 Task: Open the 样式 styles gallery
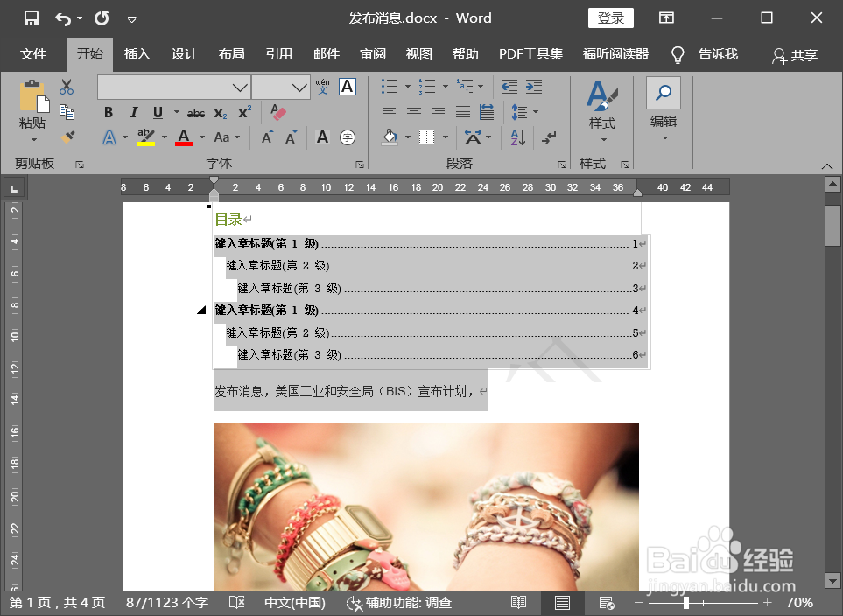point(602,112)
